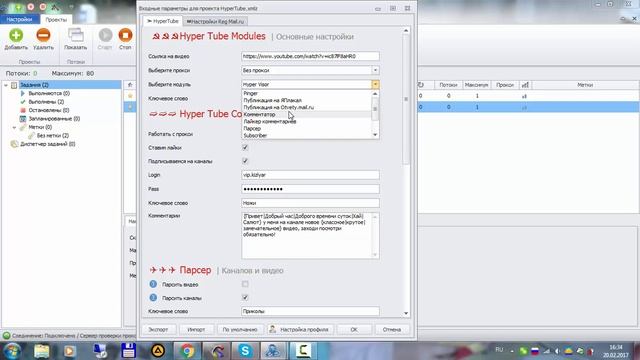Open Chrome from the taskbar

pyautogui.click(x=187, y=351)
